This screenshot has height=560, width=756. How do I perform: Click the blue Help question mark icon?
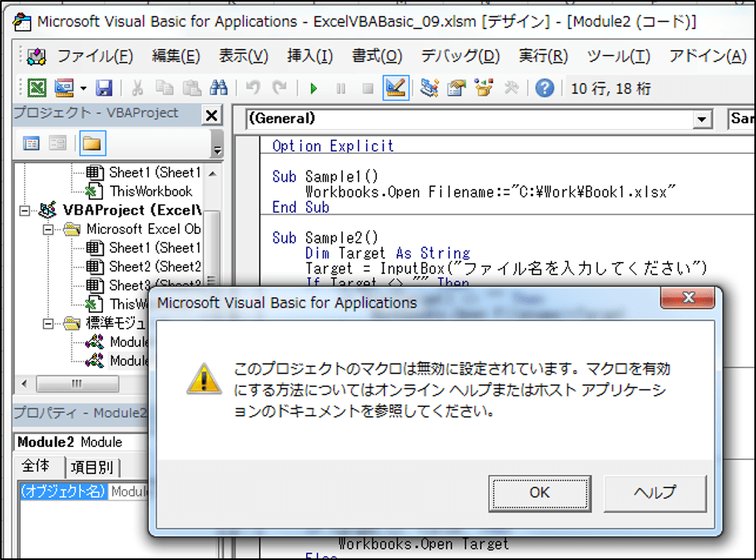pos(545,88)
